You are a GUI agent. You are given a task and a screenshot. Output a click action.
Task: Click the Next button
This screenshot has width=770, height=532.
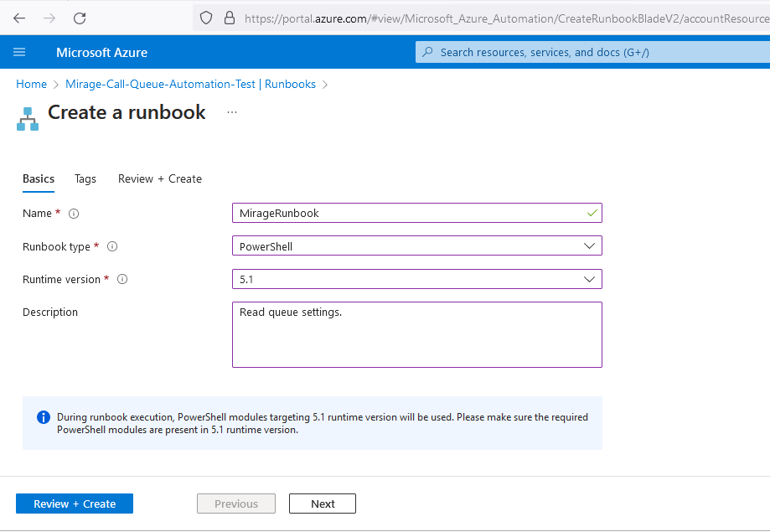tap(322, 504)
